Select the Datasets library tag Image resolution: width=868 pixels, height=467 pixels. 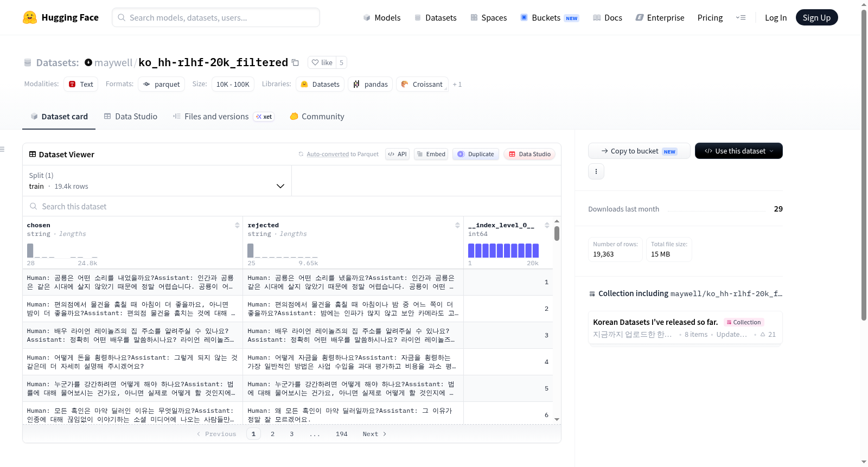pyautogui.click(x=320, y=84)
